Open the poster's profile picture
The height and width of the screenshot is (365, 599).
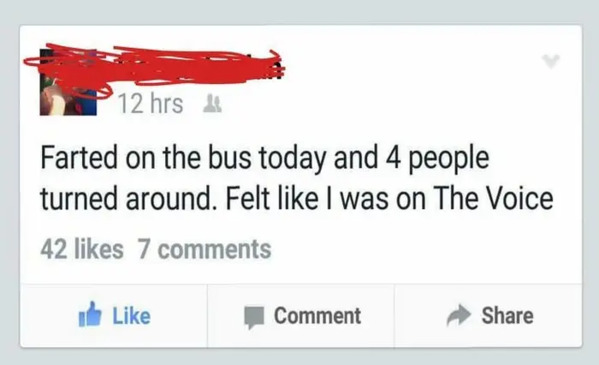pos(68,82)
